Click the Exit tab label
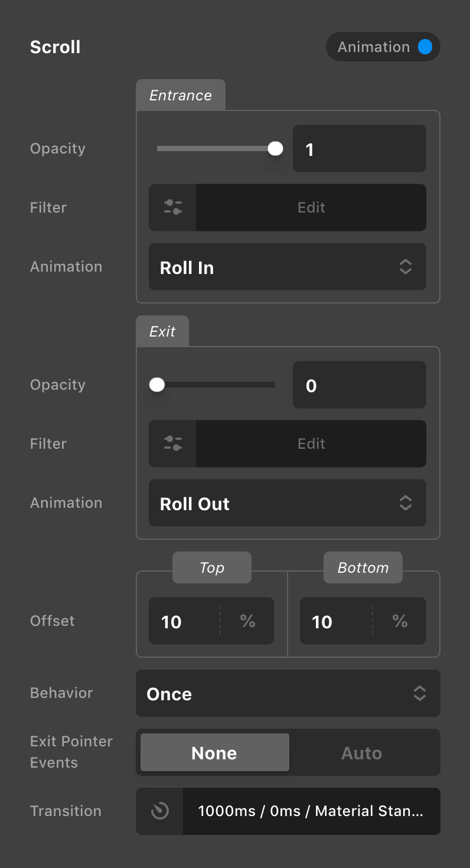 (x=162, y=332)
